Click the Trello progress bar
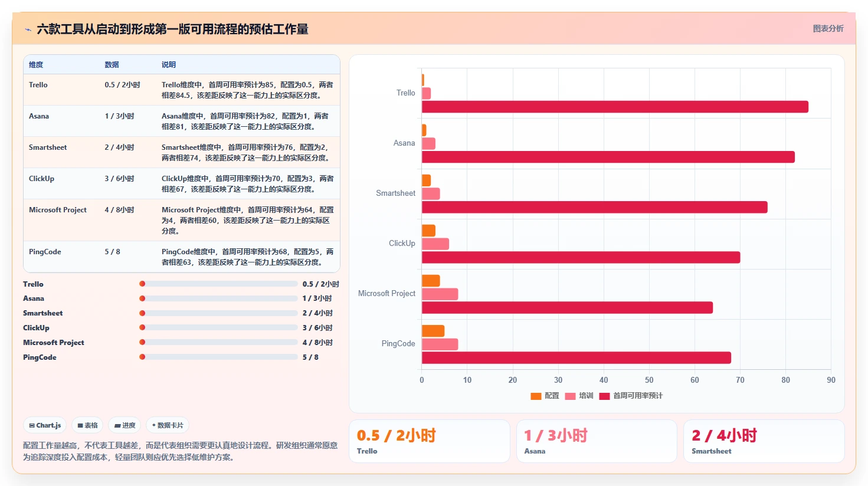868x486 pixels. click(x=218, y=284)
